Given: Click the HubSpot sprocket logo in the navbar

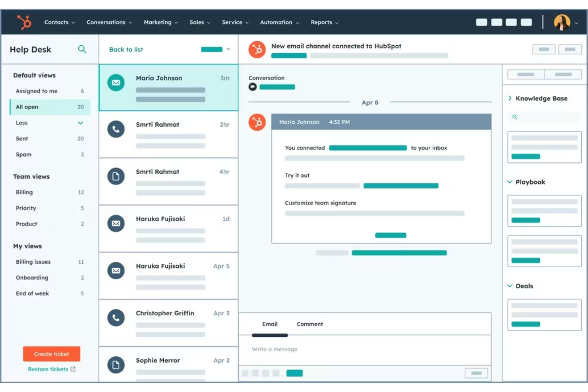Looking at the screenshot, I should pos(23,22).
